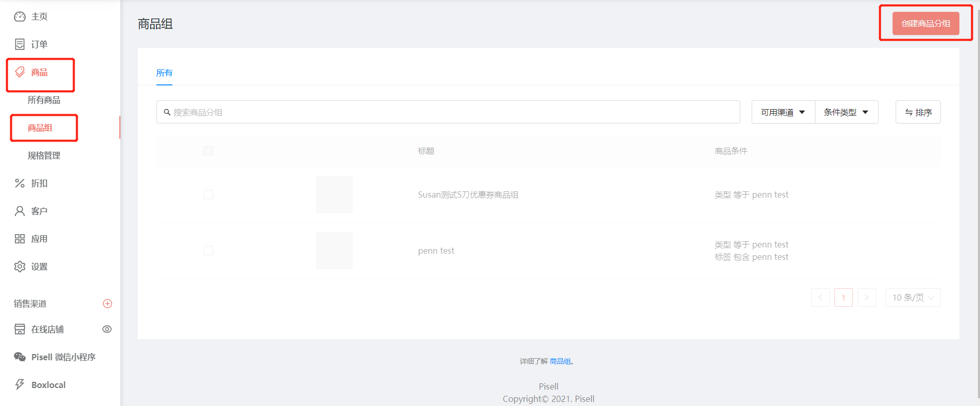Click the 排序 sort button
The height and width of the screenshot is (406, 980).
(x=918, y=112)
